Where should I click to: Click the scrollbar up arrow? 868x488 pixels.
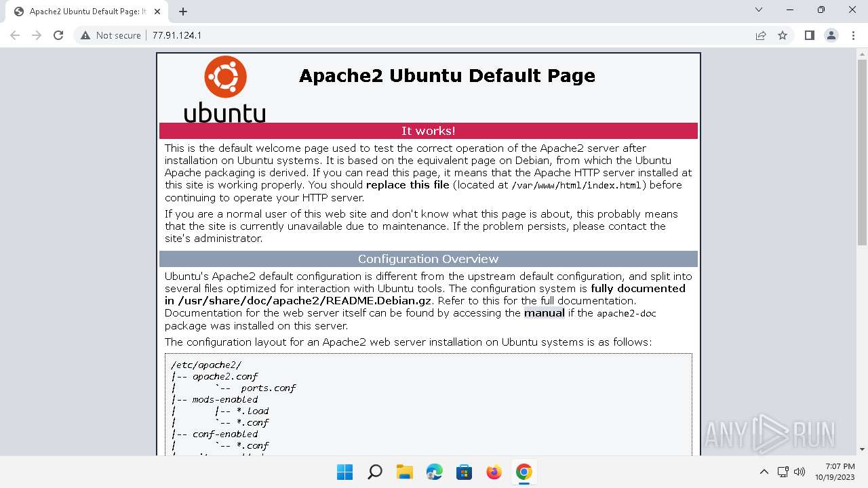863,53
